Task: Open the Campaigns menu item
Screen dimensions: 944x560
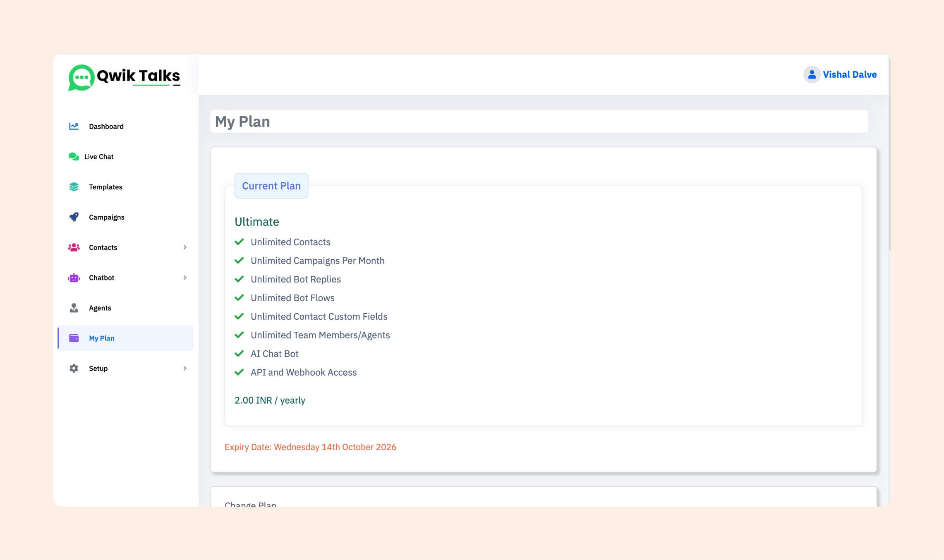Action: [106, 217]
